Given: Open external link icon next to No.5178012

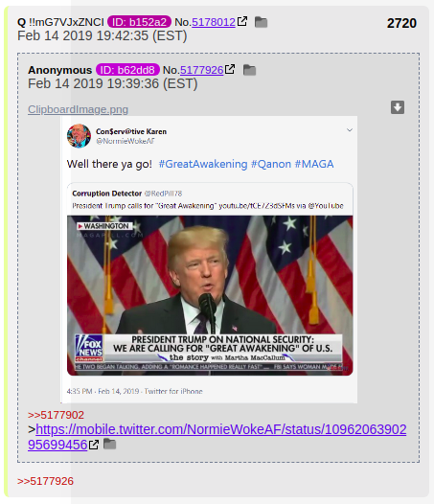Looking at the screenshot, I should click(x=242, y=21).
